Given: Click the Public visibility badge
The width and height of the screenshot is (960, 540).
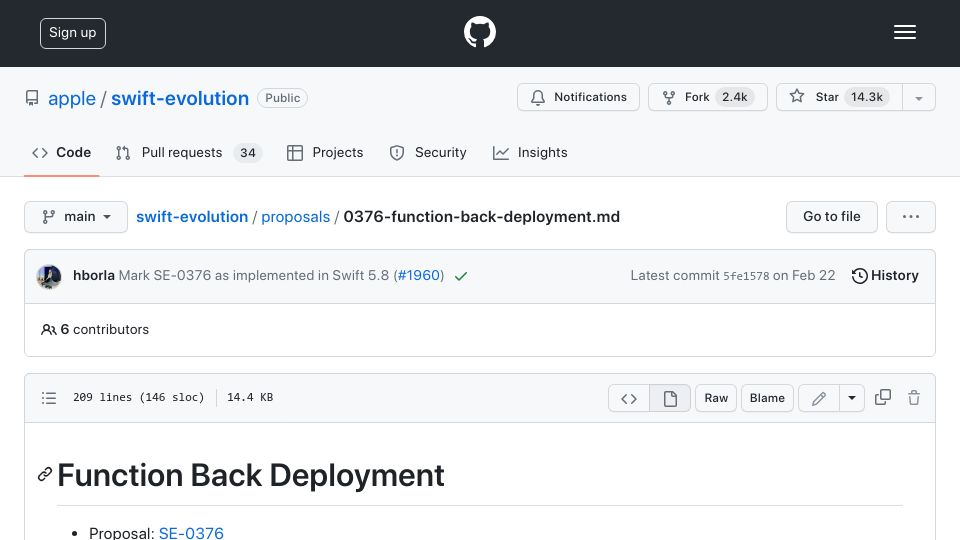Looking at the screenshot, I should point(282,98).
